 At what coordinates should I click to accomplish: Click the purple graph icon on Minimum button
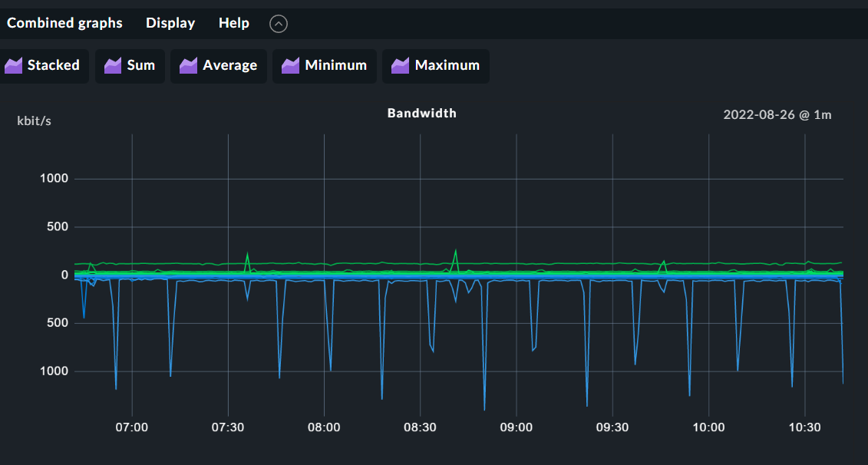290,66
